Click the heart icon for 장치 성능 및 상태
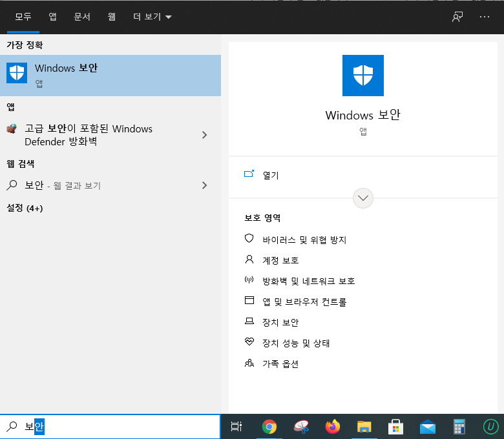 pyautogui.click(x=249, y=342)
